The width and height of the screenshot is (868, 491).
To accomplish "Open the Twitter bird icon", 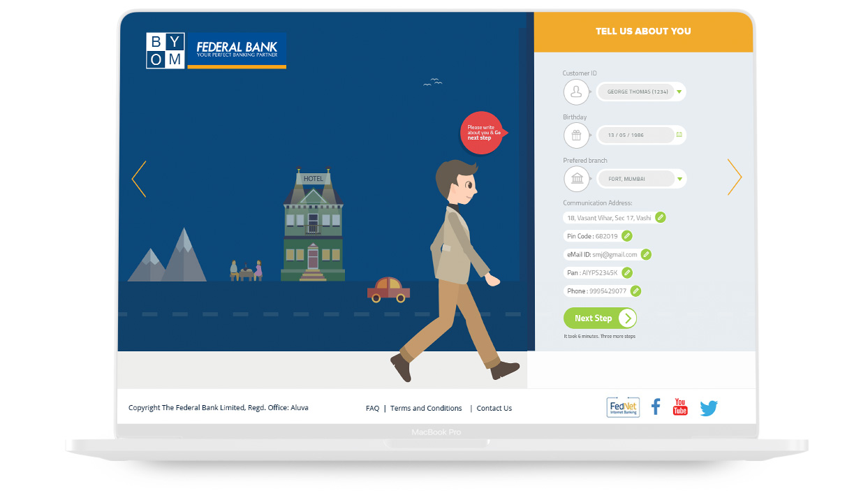I will click(x=709, y=408).
